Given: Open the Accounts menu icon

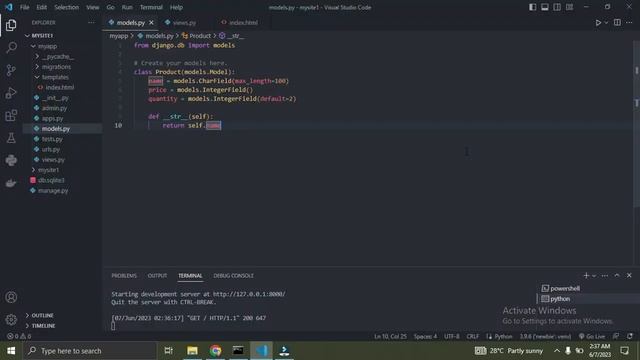Looking at the screenshot, I should click(x=11, y=297).
